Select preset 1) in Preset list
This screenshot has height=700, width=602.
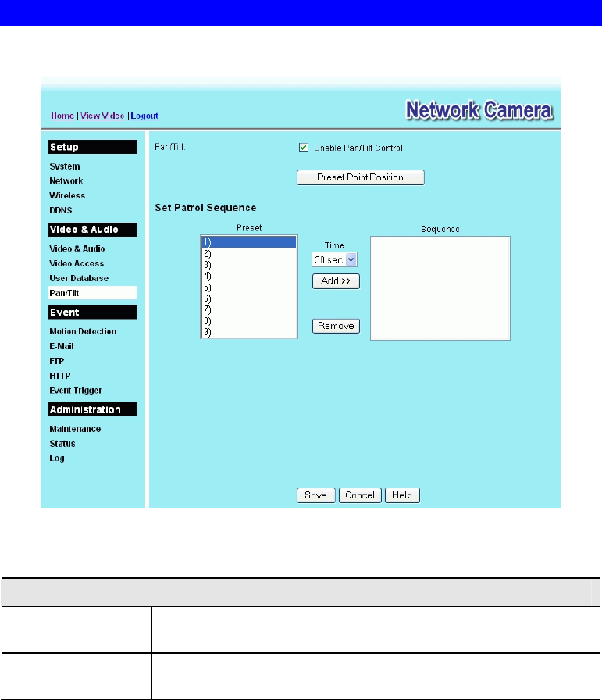click(x=249, y=242)
